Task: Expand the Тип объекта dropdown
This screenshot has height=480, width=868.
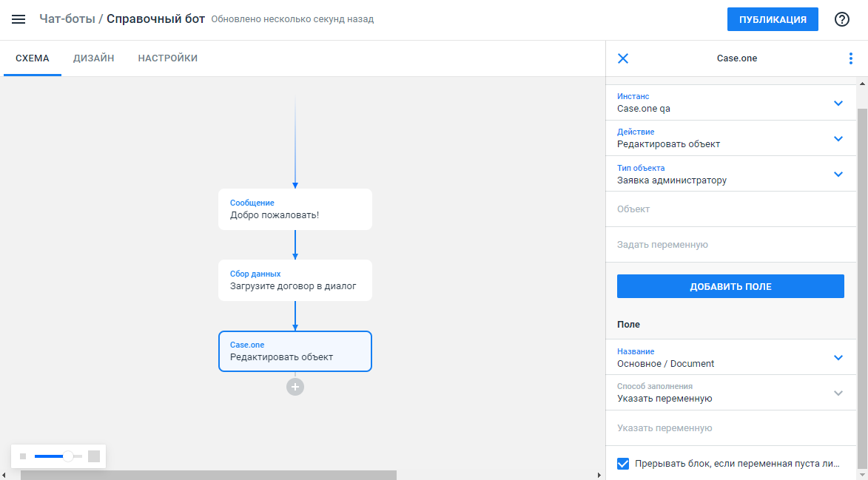Action: click(x=730, y=175)
